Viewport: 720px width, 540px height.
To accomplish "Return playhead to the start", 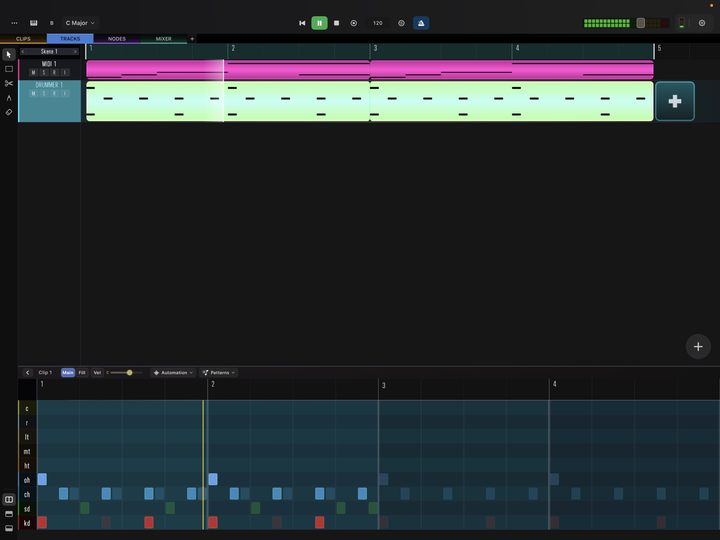I will point(302,23).
